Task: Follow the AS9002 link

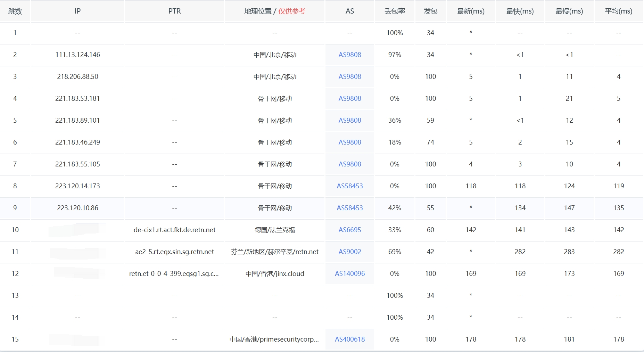Action: [350, 252]
